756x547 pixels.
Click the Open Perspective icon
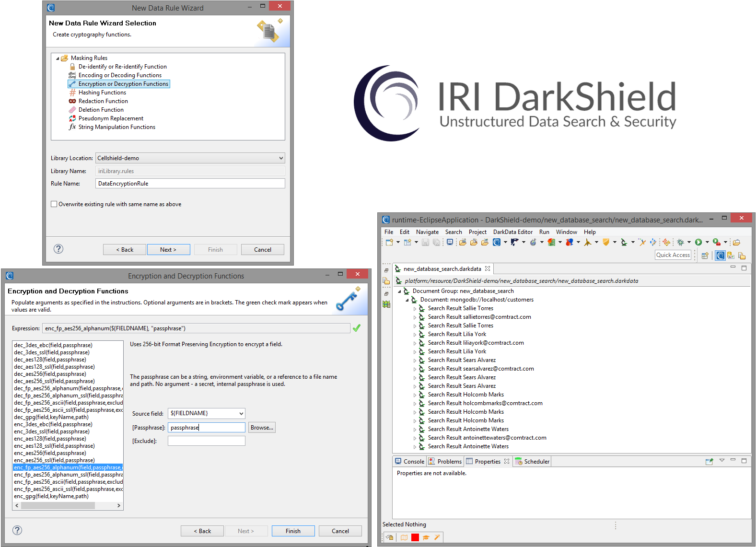(x=705, y=256)
